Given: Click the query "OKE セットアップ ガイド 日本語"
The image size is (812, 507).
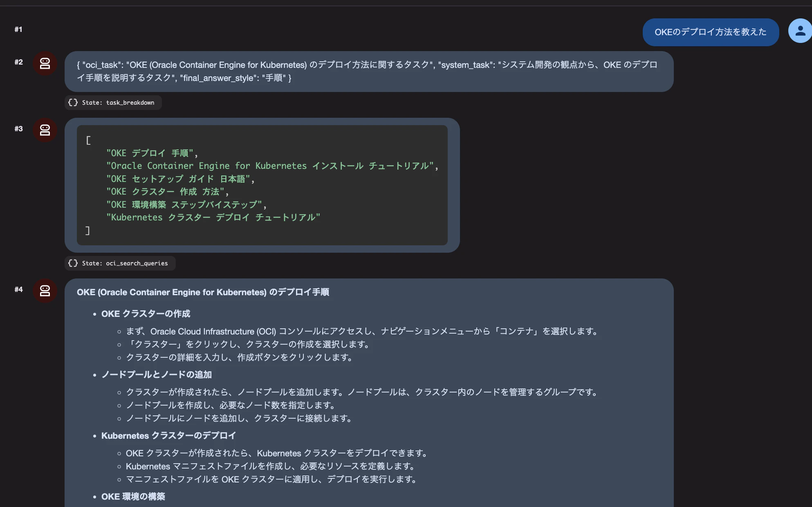Looking at the screenshot, I should (x=178, y=179).
